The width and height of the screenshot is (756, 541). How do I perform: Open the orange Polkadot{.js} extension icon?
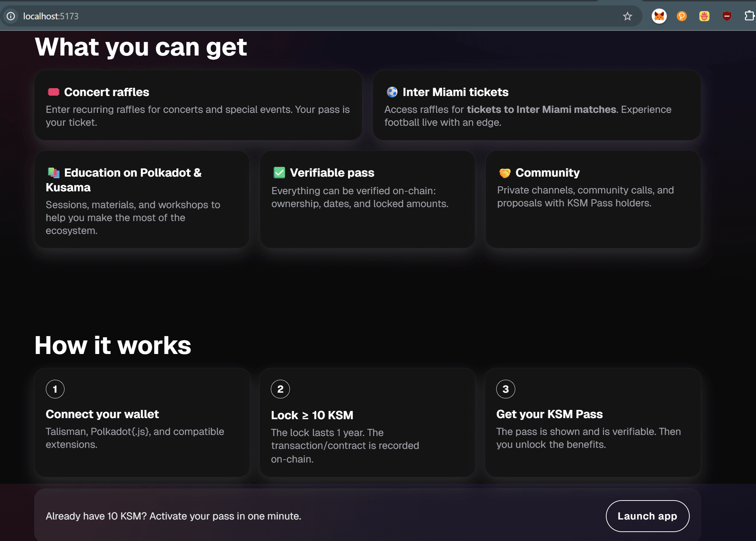(x=681, y=16)
